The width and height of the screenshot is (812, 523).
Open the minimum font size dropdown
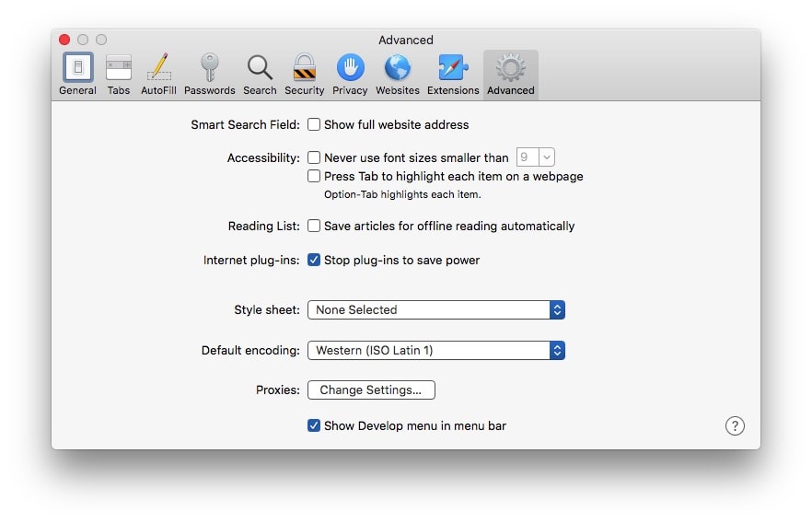click(x=536, y=157)
